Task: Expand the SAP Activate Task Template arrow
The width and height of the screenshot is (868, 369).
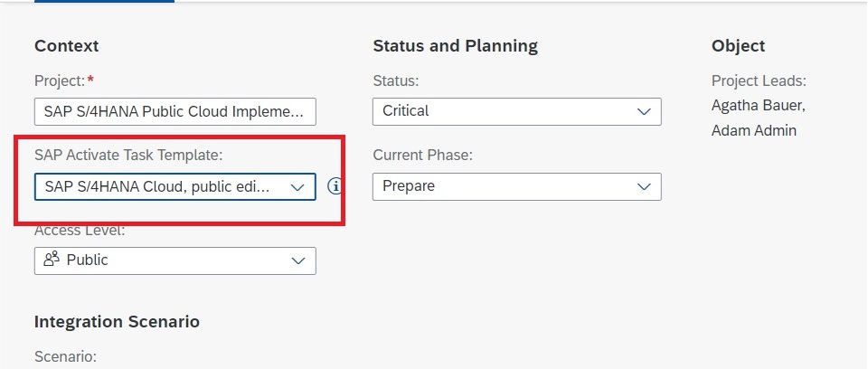Action: click(297, 186)
